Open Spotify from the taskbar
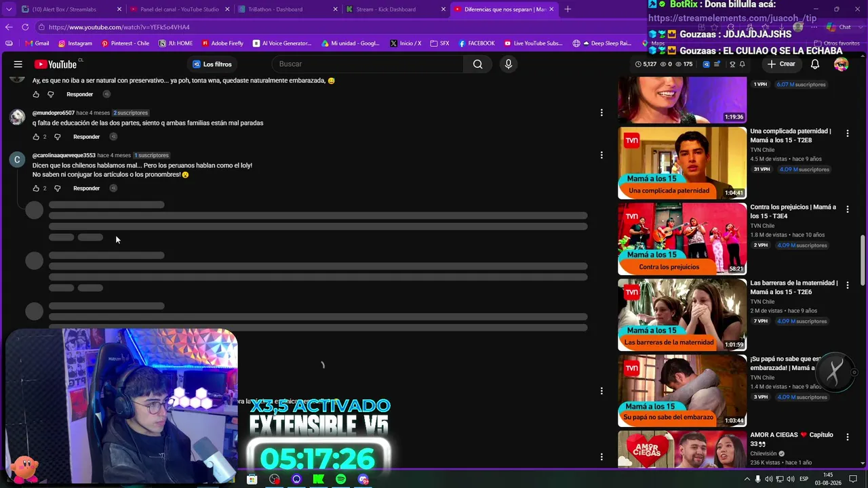The height and width of the screenshot is (488, 868). [341, 479]
